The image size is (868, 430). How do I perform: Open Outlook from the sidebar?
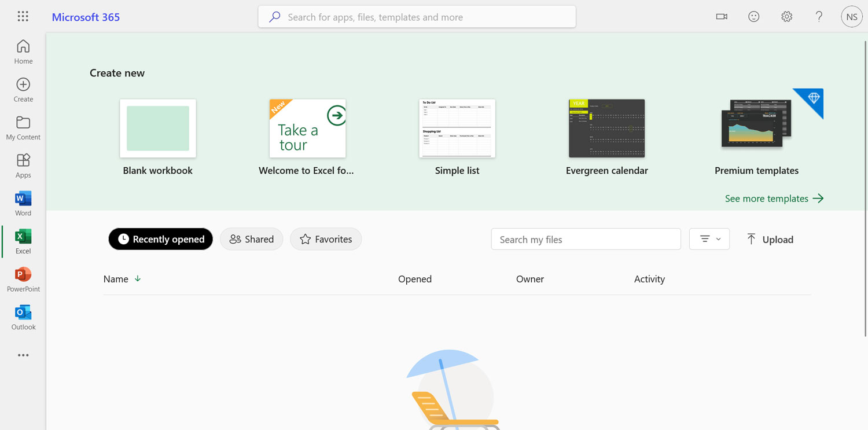(x=23, y=317)
